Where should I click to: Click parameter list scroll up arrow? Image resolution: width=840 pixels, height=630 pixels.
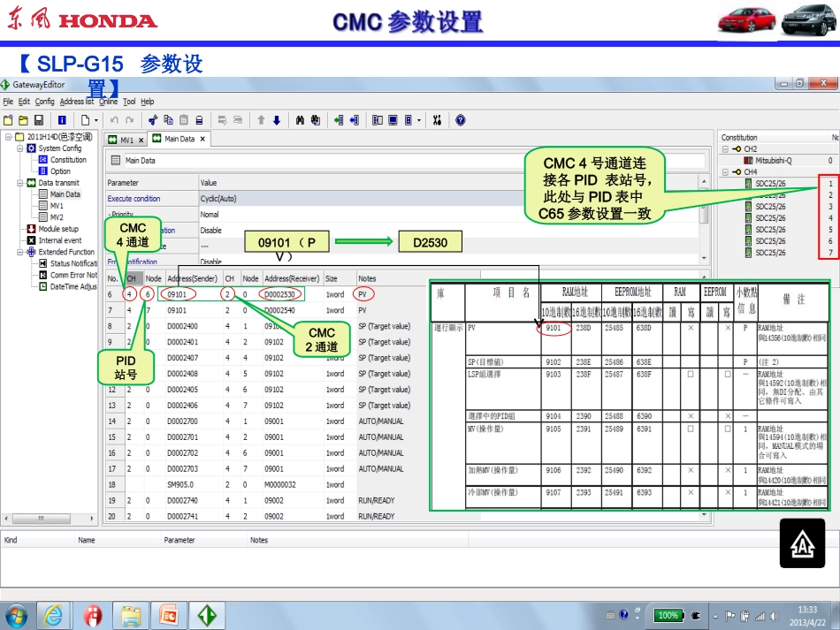[704, 183]
